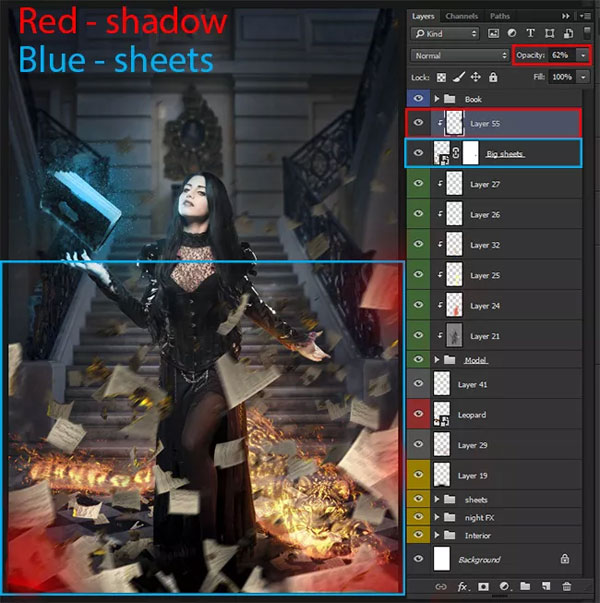Switch to the Channels tab

(x=462, y=16)
